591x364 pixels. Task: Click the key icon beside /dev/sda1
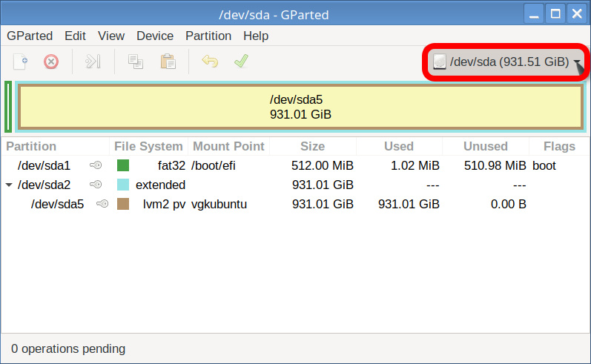pos(96,165)
